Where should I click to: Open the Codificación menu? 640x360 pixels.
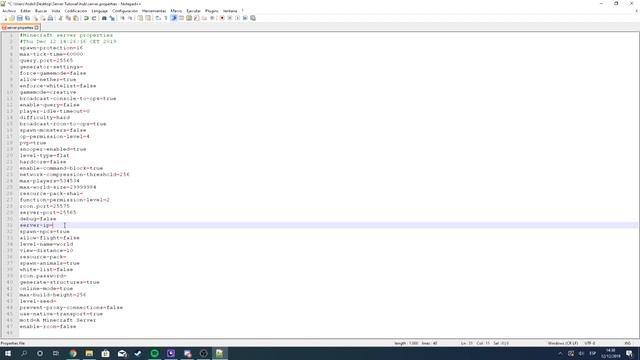76,11
